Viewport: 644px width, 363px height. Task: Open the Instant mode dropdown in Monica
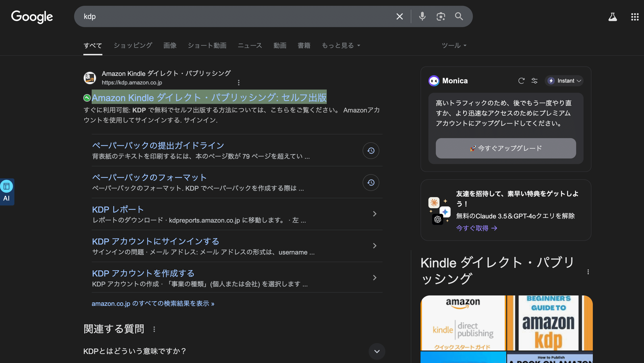(x=564, y=81)
